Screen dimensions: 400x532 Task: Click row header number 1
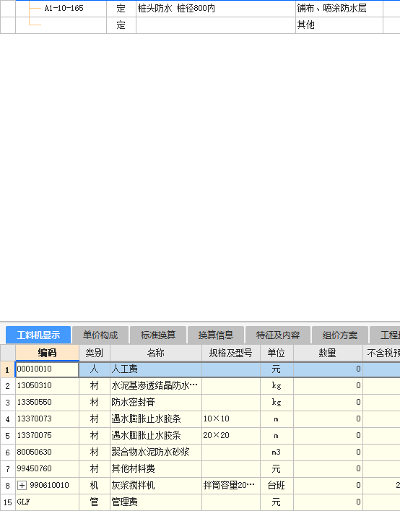point(7,369)
